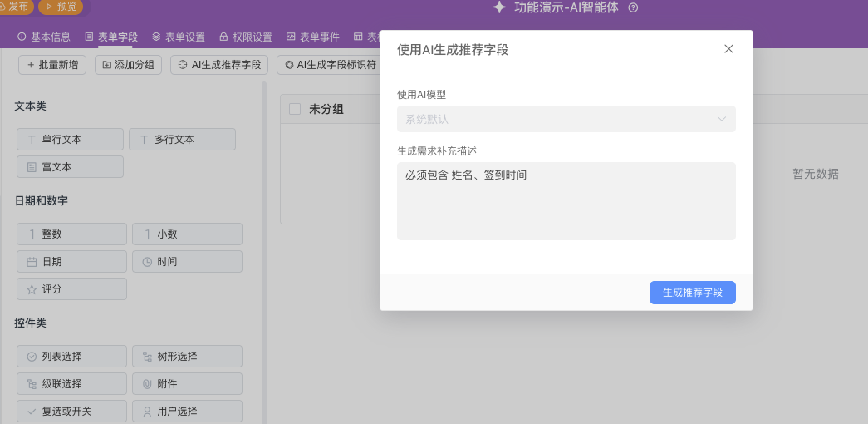Add a 评分 star field
This screenshot has width=868, height=424.
tap(72, 289)
